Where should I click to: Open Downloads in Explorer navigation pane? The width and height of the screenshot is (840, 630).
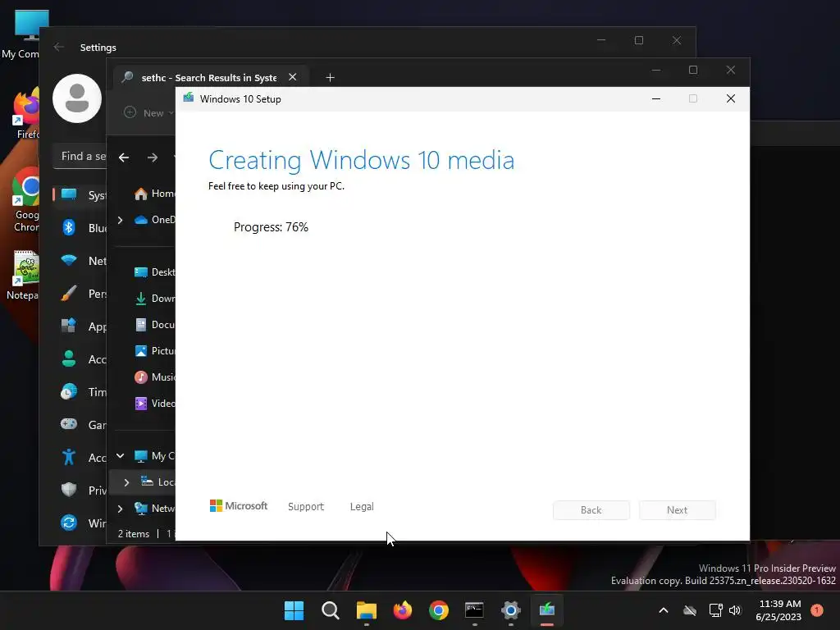click(x=153, y=299)
